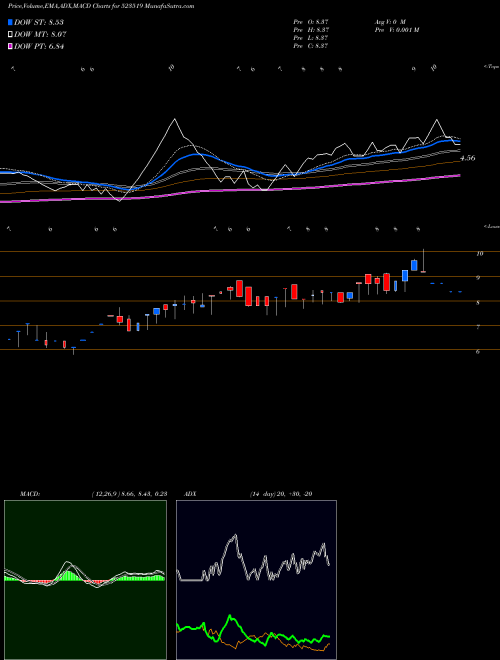The image size is (500, 660).
Task: Click the 'Pre H: 8.37' value
Action: click(x=311, y=30)
